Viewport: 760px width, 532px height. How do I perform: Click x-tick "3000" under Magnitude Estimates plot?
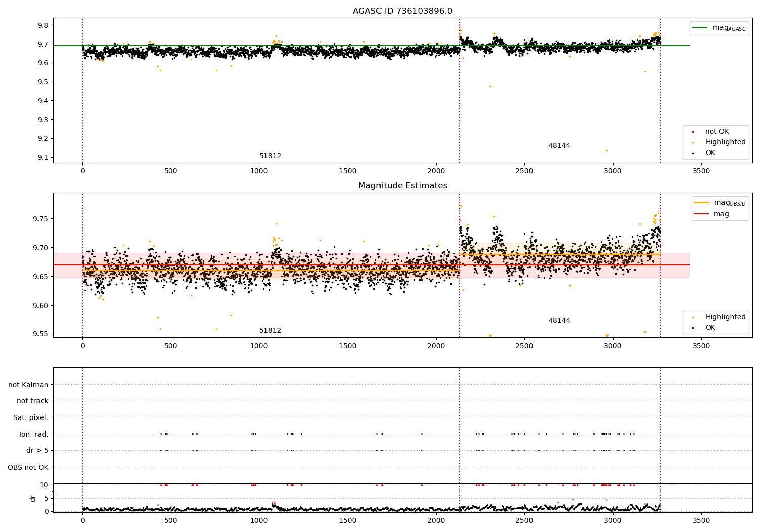tap(613, 346)
